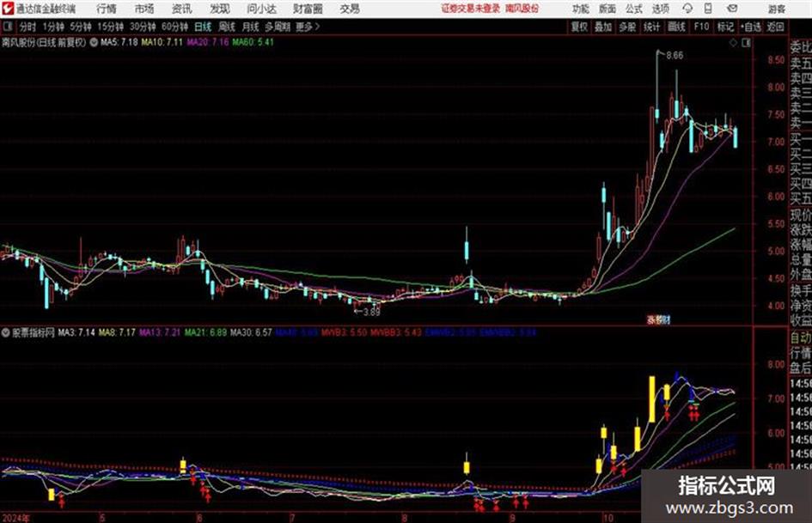The image size is (812, 523).
Task: Click the 证券交易未登录 login link
Action: 471,9
